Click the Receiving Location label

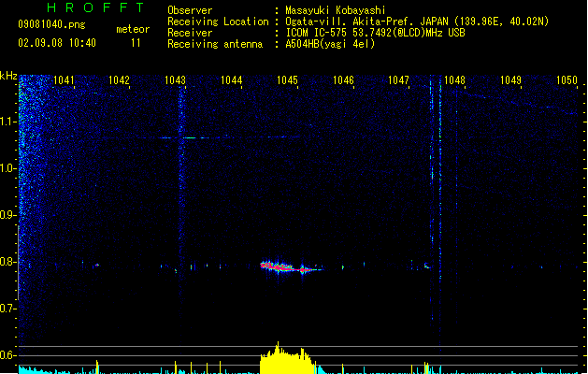(218, 22)
